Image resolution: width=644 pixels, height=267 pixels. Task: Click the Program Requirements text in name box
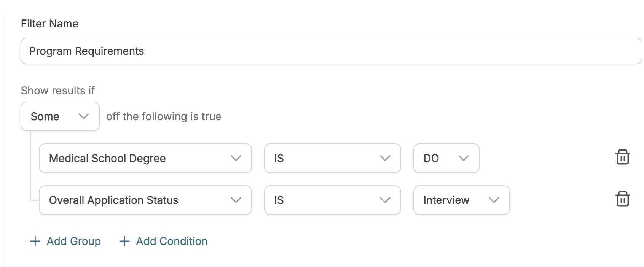pos(87,51)
